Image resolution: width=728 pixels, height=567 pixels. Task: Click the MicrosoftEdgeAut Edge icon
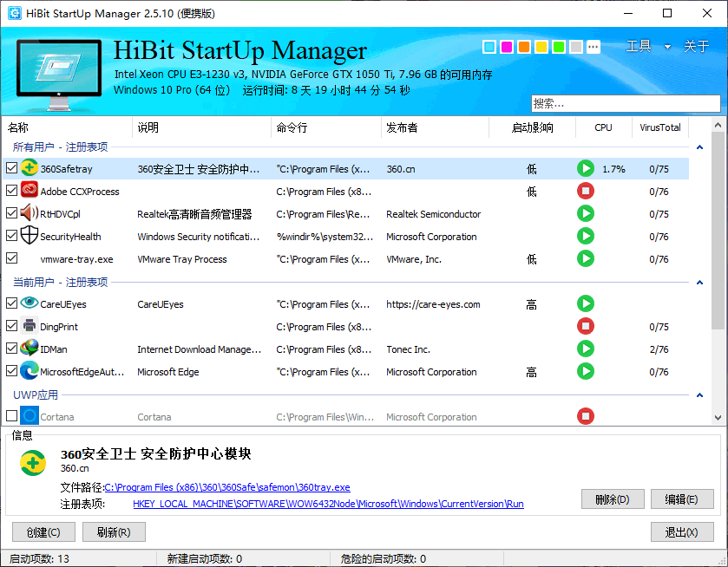(x=30, y=371)
